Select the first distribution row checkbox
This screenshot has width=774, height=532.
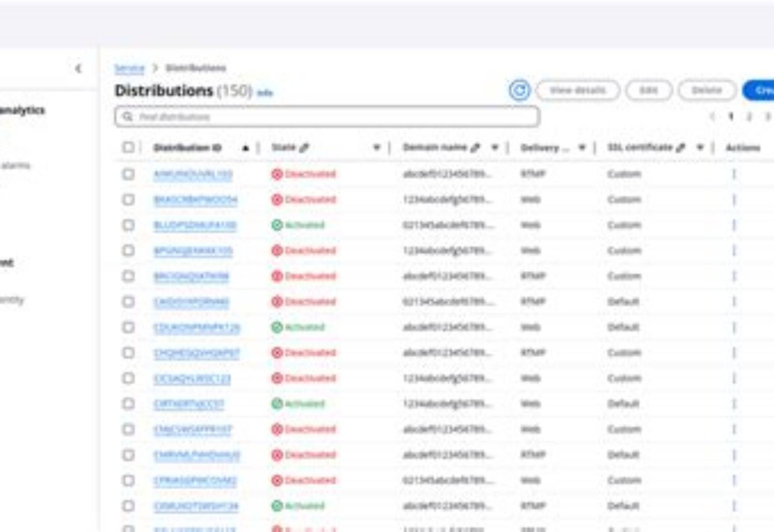coord(128,174)
